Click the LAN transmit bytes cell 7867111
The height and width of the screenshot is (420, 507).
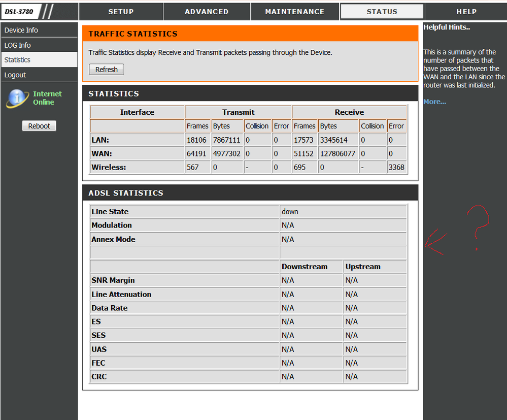(227, 140)
